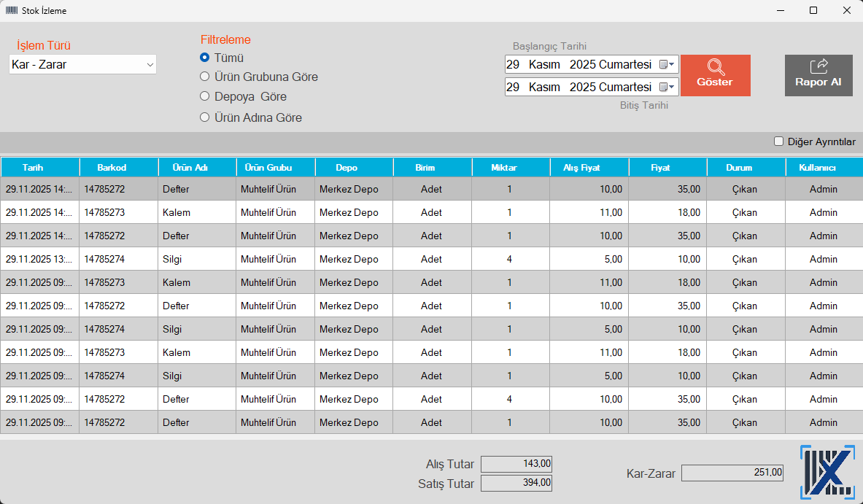This screenshot has height=504, width=863.
Task: Select the Depoya Göre radio button
Action: tap(205, 96)
